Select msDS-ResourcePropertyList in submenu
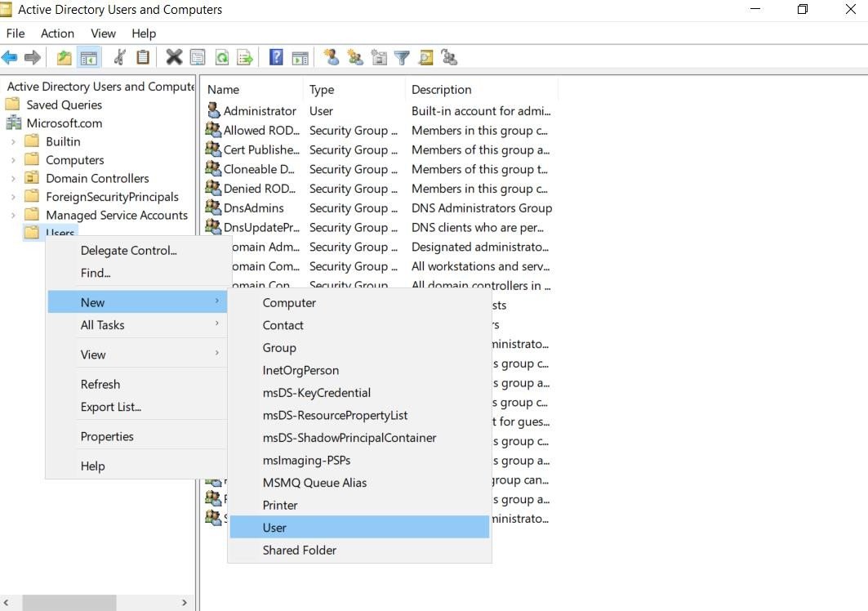 click(359, 415)
